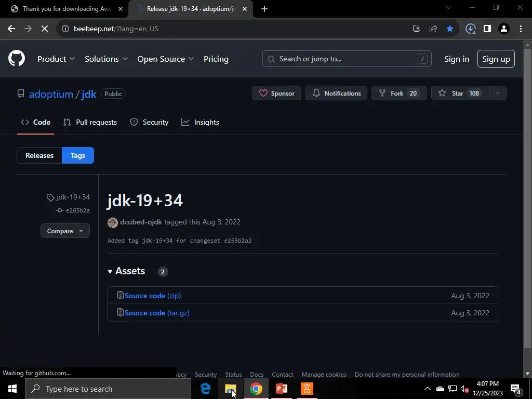Image resolution: width=532 pixels, height=399 pixels.
Task: Click the footer Security link
Action: pyautogui.click(x=206, y=375)
